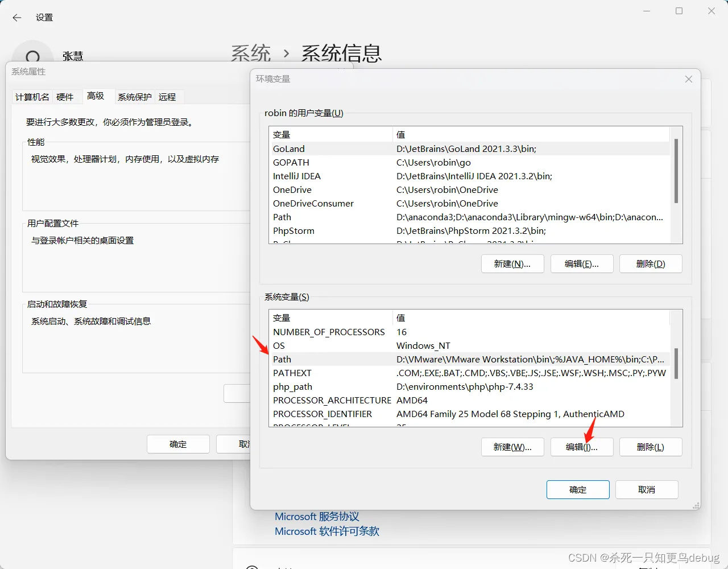Select OneDrive user variable row
Viewport: 728px width, 569px height.
coord(470,189)
